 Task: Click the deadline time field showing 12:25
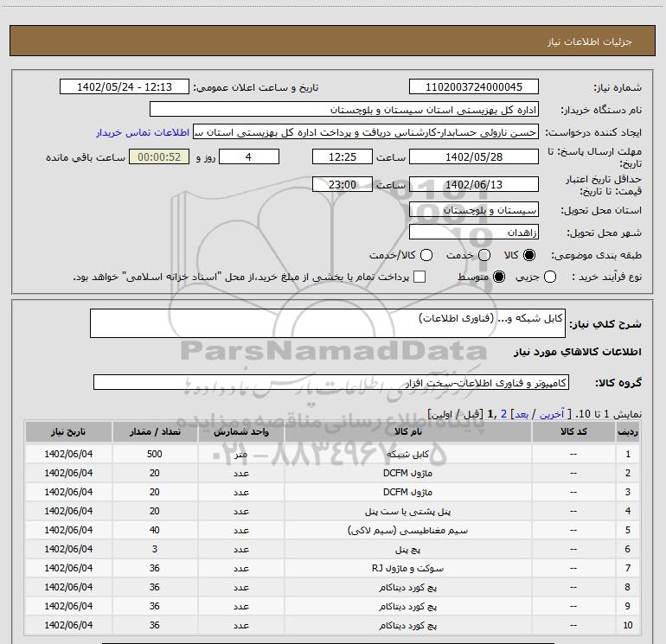pos(342,156)
